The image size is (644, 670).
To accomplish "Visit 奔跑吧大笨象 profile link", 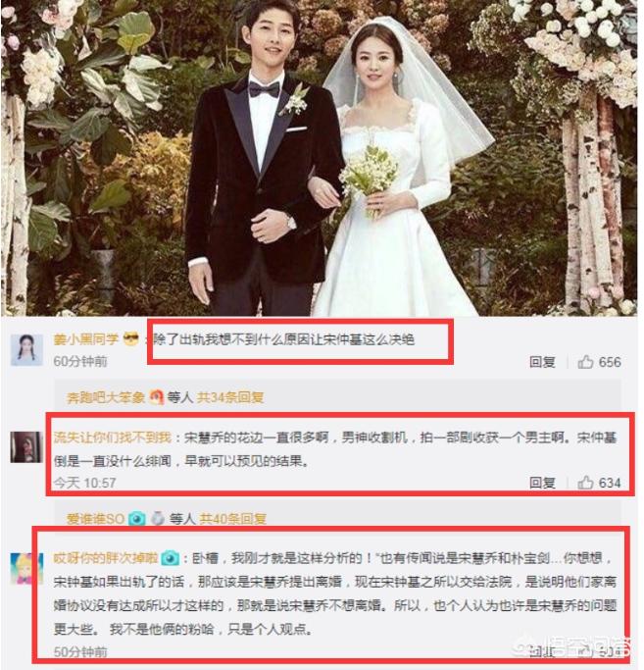I will (106, 397).
